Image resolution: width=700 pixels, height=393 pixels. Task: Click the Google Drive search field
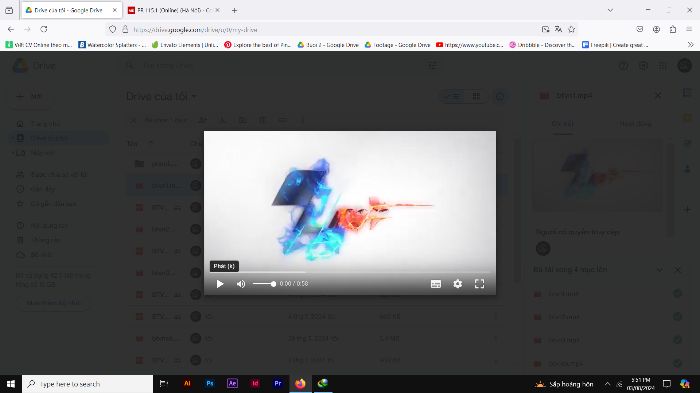coord(281,66)
